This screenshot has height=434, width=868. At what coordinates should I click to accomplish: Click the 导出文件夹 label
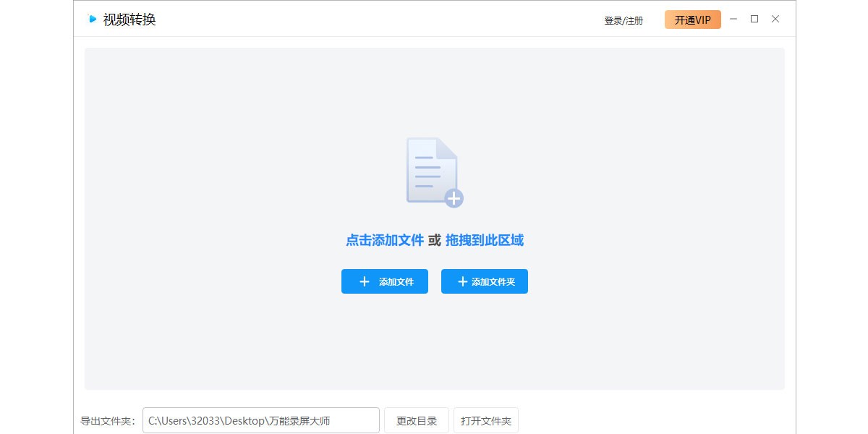pyautogui.click(x=107, y=421)
